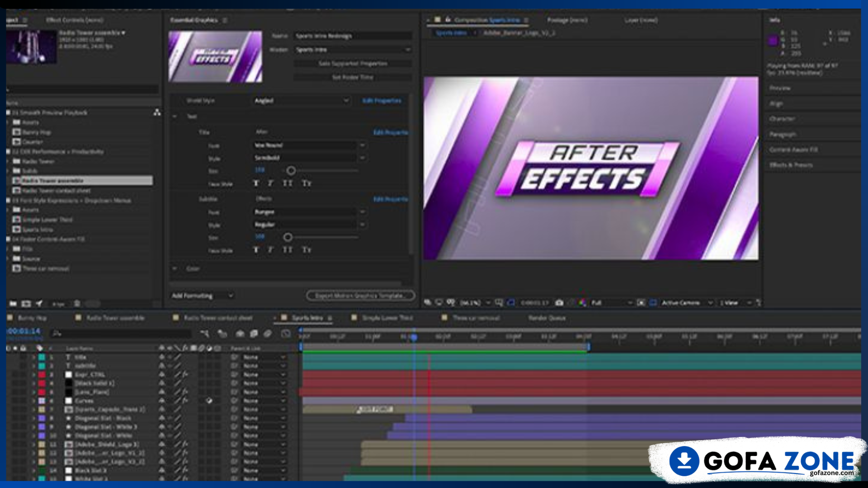Click the Take Snapshot camera icon
Screen dimensions: 868x488
coord(559,302)
